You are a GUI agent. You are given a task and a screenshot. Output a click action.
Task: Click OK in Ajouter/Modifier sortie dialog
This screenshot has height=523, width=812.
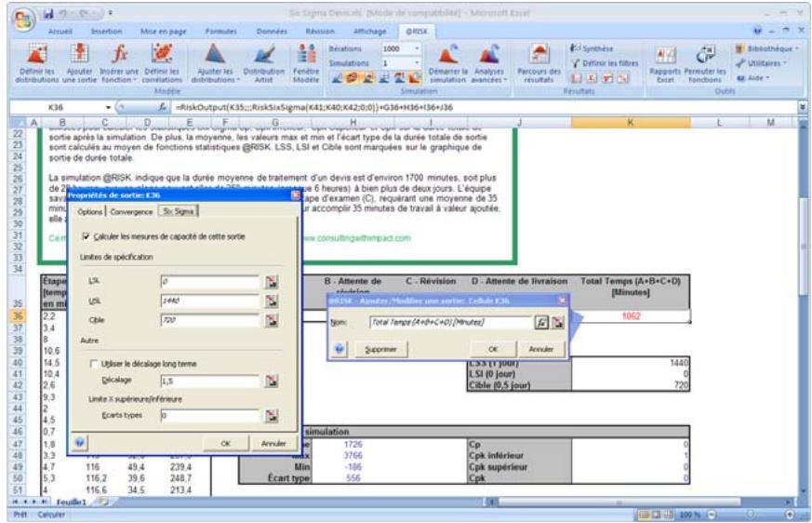(493, 349)
